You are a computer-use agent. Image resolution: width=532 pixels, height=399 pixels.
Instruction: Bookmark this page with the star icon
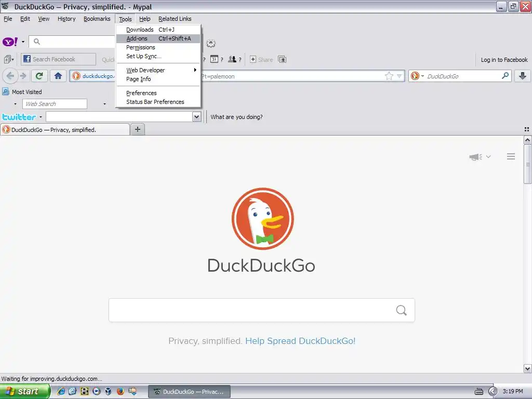[389, 76]
